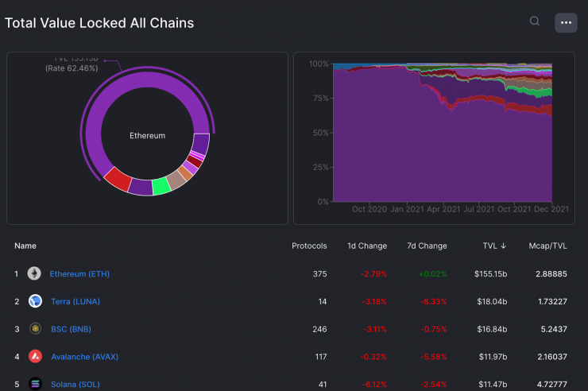Click Avalanche TVL value $11.97b
The height and width of the screenshot is (391, 588).
click(493, 357)
